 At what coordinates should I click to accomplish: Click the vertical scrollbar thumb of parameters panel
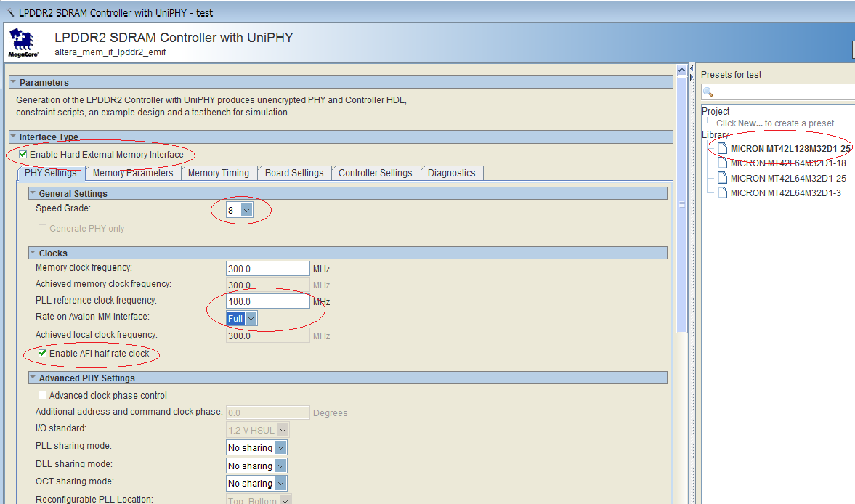coord(681,204)
